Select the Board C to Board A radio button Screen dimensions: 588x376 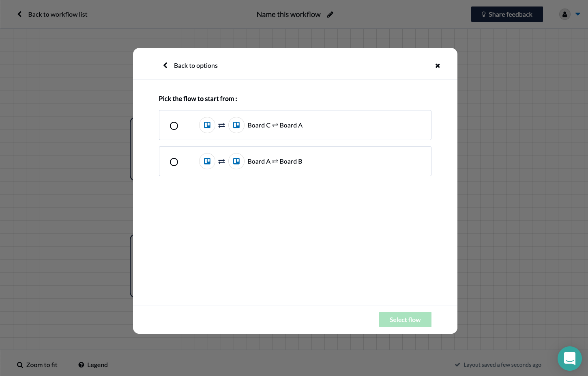pyautogui.click(x=174, y=126)
